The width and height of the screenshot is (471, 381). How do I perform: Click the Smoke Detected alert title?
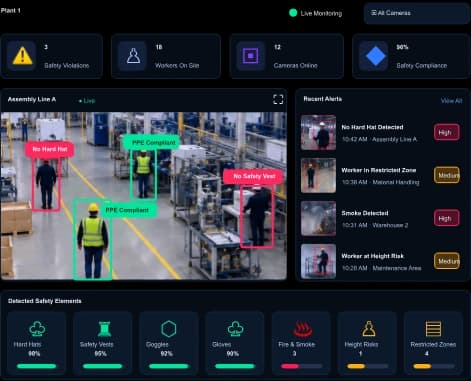point(365,213)
